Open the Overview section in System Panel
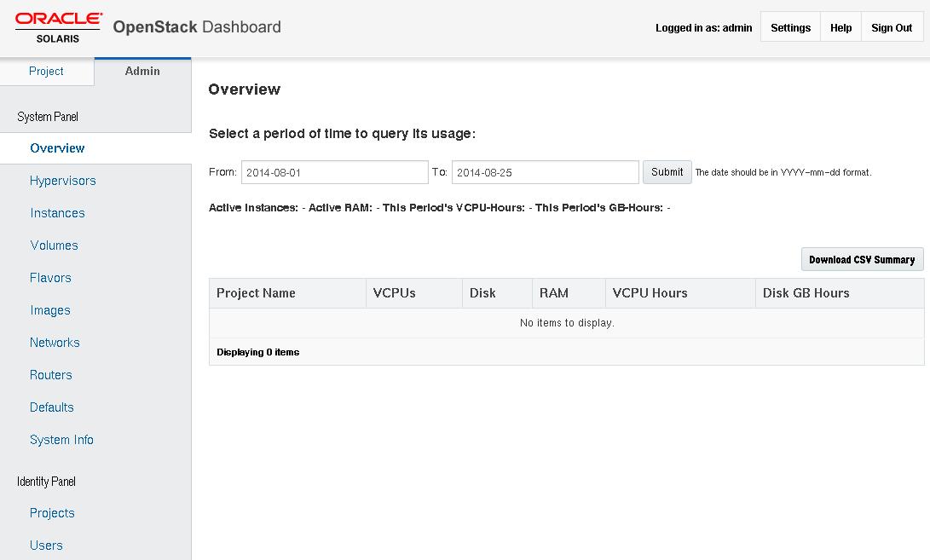This screenshot has height=560, width=930. coord(57,147)
